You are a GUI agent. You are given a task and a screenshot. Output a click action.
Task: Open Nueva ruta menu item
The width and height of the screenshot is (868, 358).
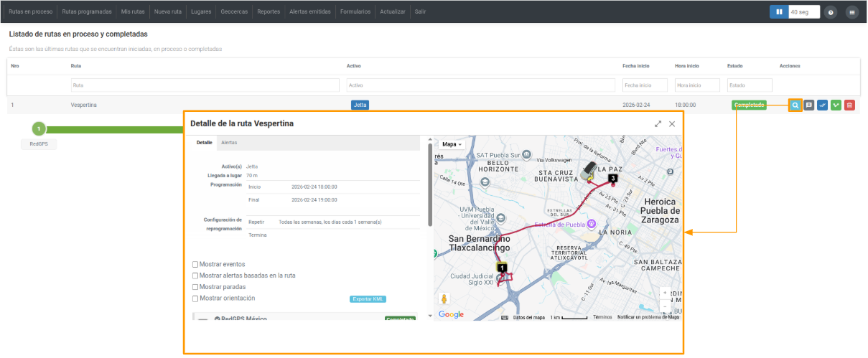pos(168,12)
